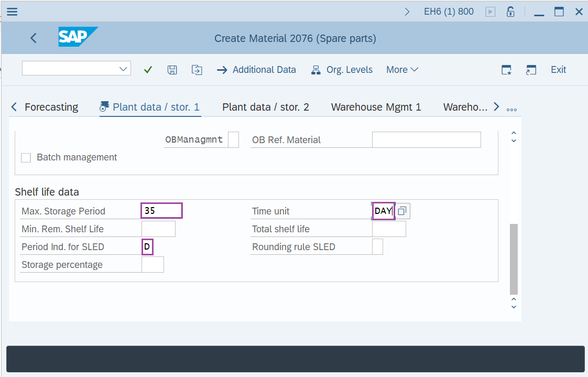Click the Additional Data button
Viewport: 588px width, 377px height.
point(256,70)
